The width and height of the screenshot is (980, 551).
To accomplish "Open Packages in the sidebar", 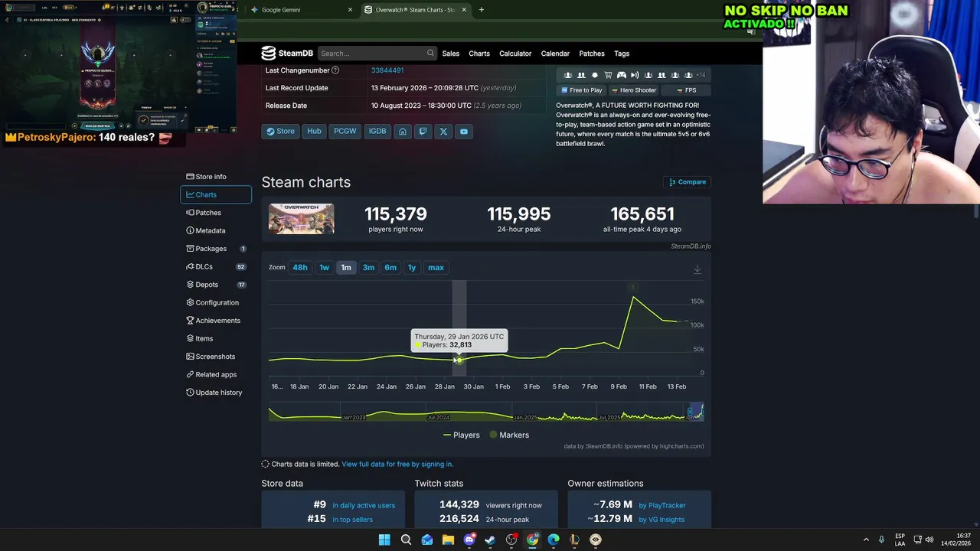I will pyautogui.click(x=216, y=249).
